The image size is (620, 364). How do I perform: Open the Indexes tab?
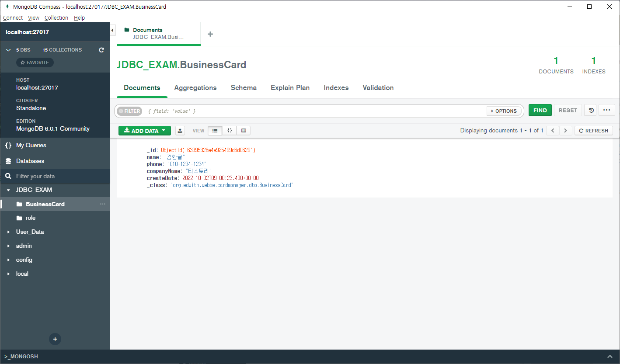pos(336,88)
